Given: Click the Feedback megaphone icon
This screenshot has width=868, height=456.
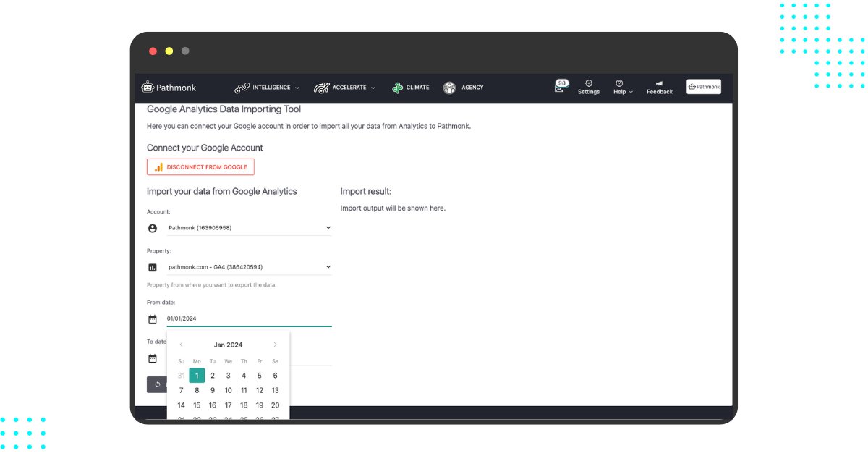Looking at the screenshot, I should pos(658,83).
